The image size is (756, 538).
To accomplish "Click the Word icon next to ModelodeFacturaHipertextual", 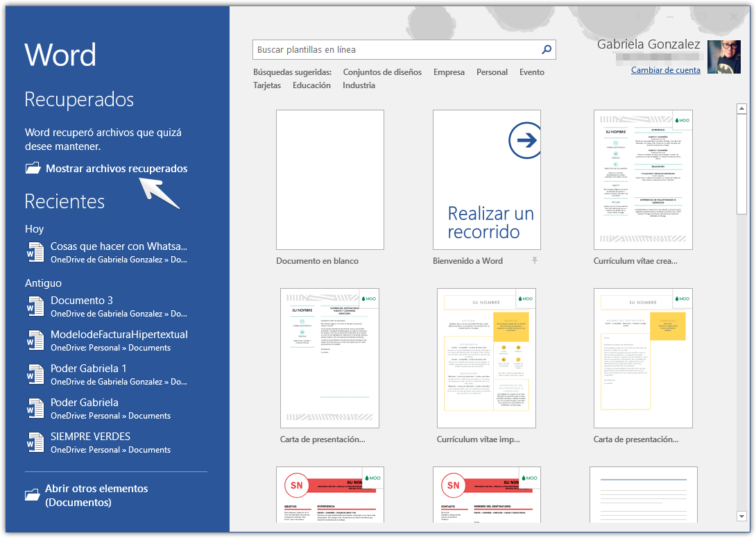I will click(35, 340).
